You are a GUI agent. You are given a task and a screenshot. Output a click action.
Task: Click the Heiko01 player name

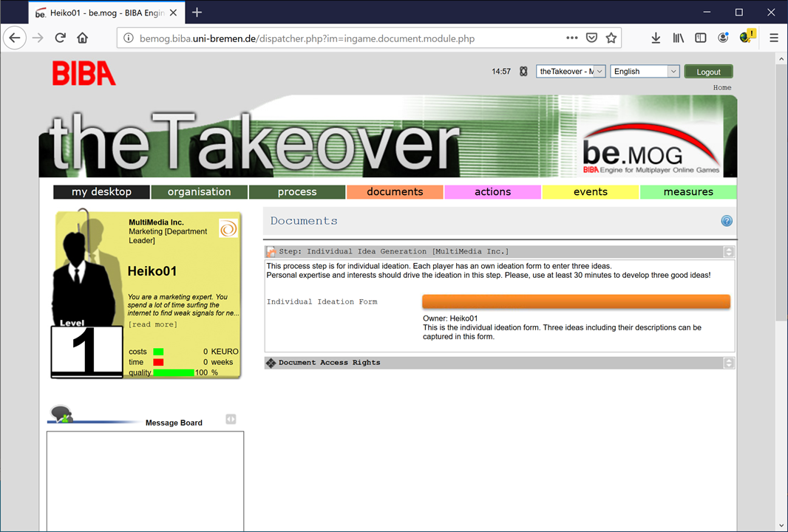pos(152,271)
